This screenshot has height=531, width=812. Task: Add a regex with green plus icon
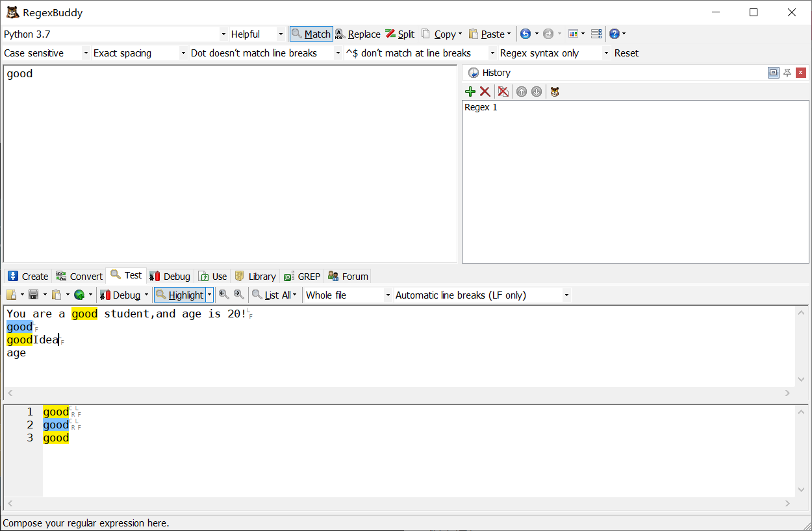(x=470, y=92)
